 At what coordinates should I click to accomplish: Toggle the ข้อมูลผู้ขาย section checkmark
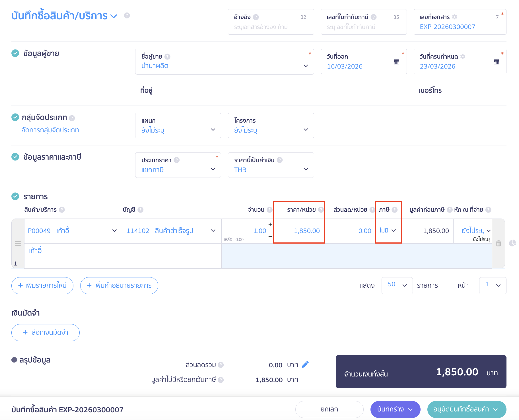pyautogui.click(x=15, y=53)
